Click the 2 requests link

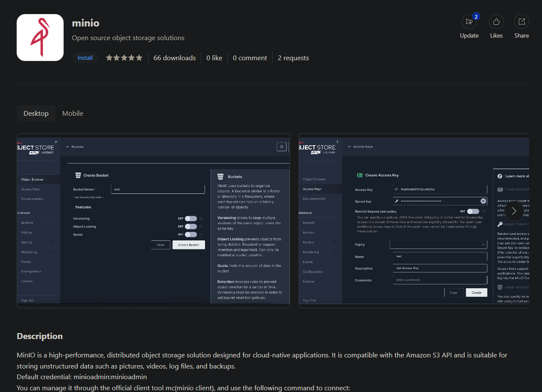click(x=293, y=58)
